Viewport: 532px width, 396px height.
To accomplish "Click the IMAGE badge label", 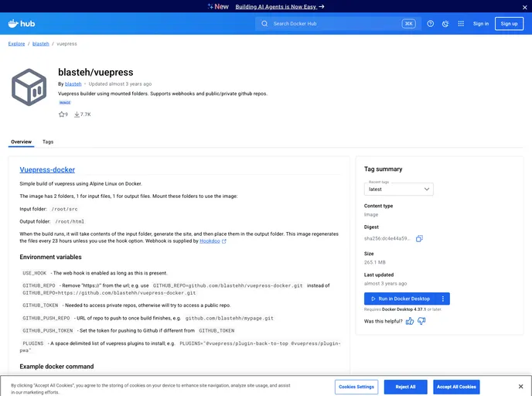I will 65,102.
